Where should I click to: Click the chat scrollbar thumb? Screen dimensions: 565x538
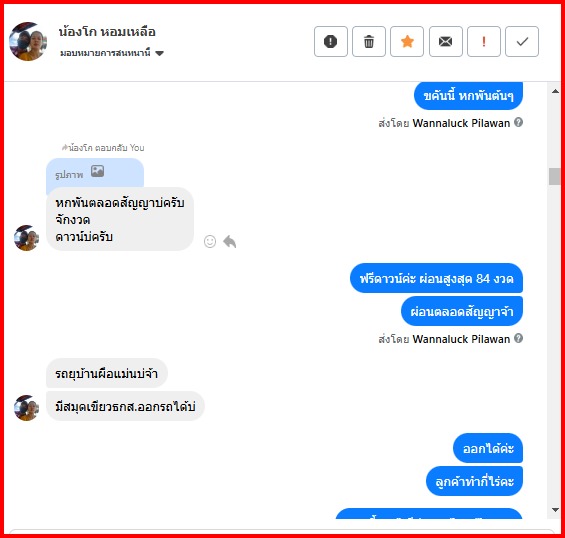(555, 176)
